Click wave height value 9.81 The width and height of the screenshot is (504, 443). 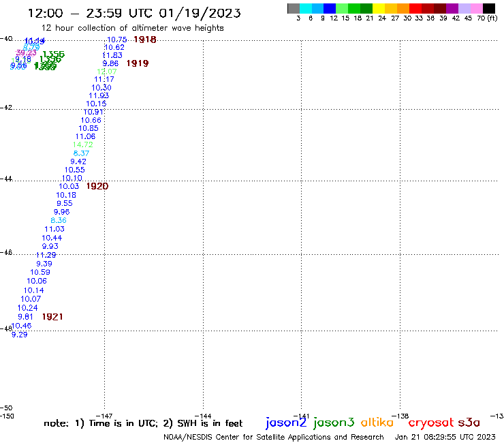pos(25,317)
